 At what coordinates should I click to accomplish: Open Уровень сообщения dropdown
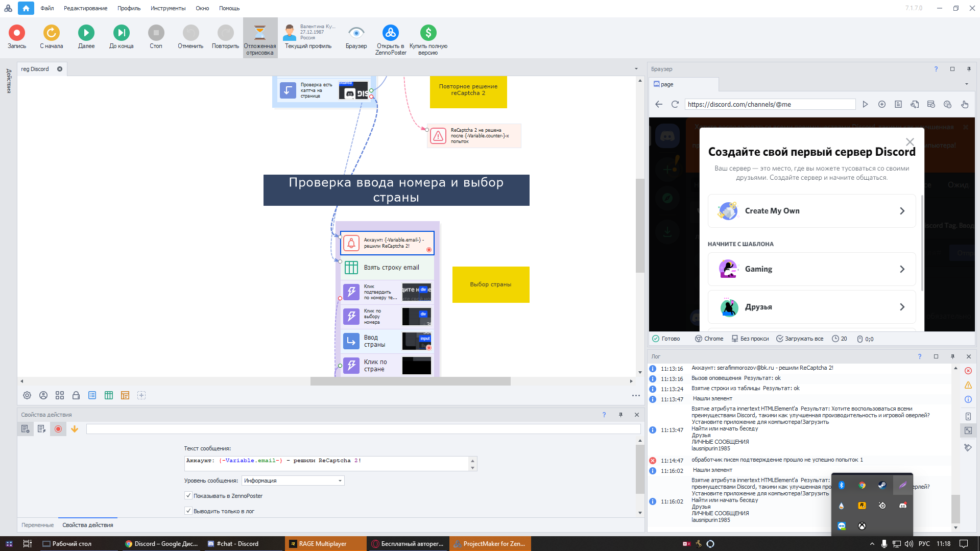(293, 481)
